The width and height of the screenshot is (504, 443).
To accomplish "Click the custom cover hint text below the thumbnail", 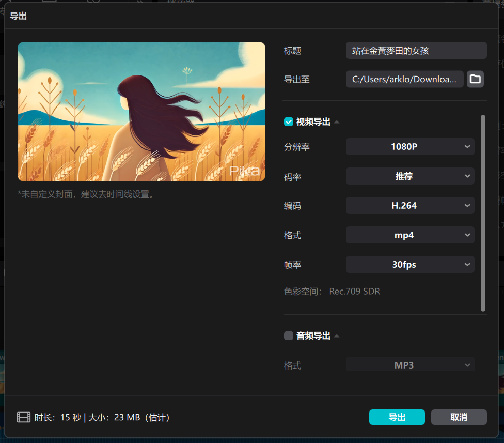I will [x=86, y=195].
